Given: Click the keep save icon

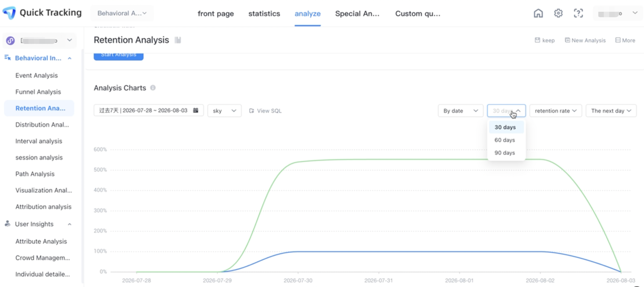Looking at the screenshot, I should pos(537,40).
